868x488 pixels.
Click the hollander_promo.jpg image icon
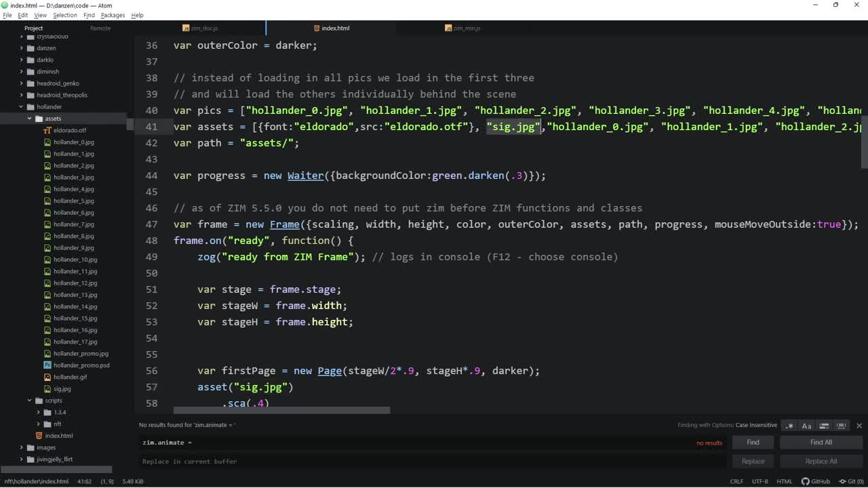pos(47,354)
